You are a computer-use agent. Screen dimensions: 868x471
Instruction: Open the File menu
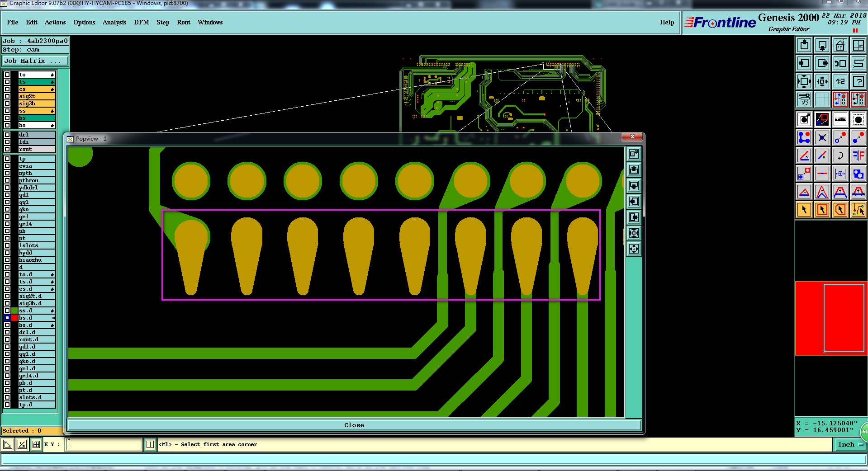point(13,22)
